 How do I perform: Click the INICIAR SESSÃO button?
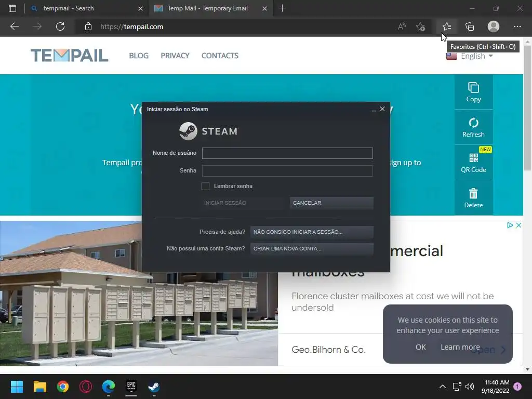point(243,203)
